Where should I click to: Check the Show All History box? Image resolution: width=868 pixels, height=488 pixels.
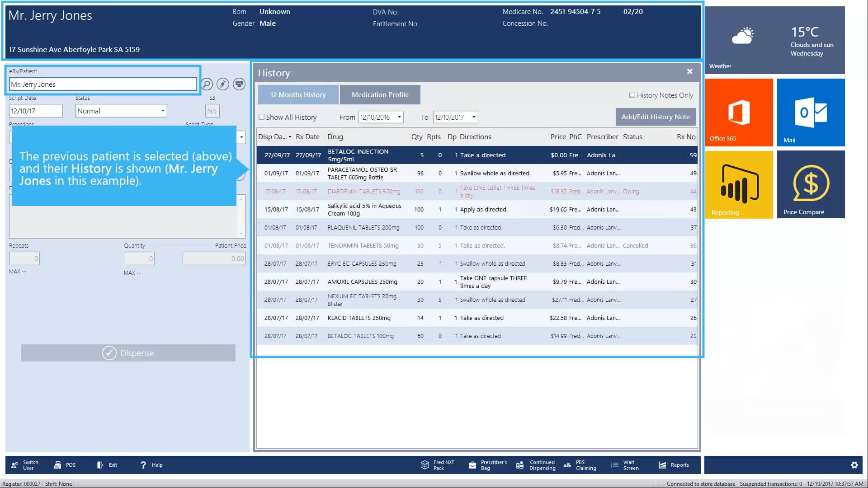coord(262,117)
